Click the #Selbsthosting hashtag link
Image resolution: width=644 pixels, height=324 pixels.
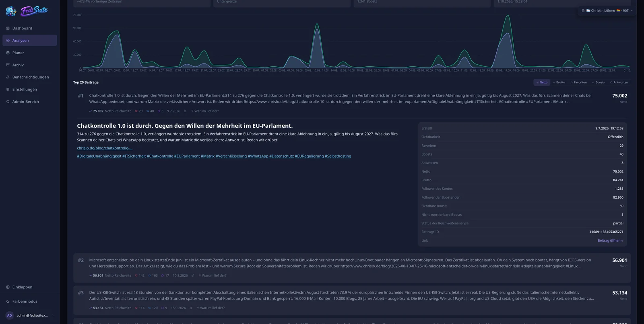pyautogui.click(x=338, y=156)
